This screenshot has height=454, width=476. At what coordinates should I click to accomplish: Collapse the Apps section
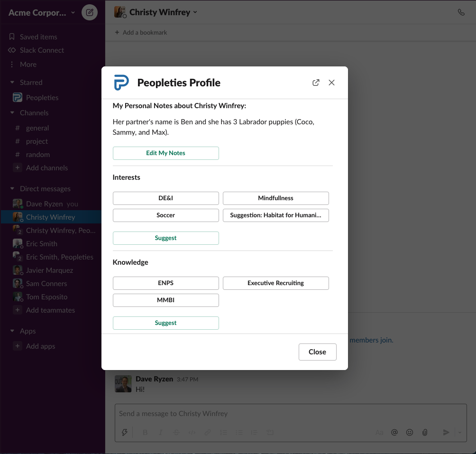point(12,331)
